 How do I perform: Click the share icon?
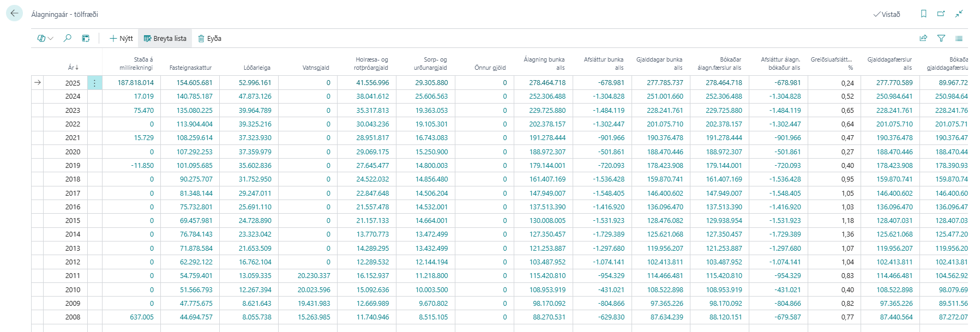pyautogui.click(x=923, y=38)
